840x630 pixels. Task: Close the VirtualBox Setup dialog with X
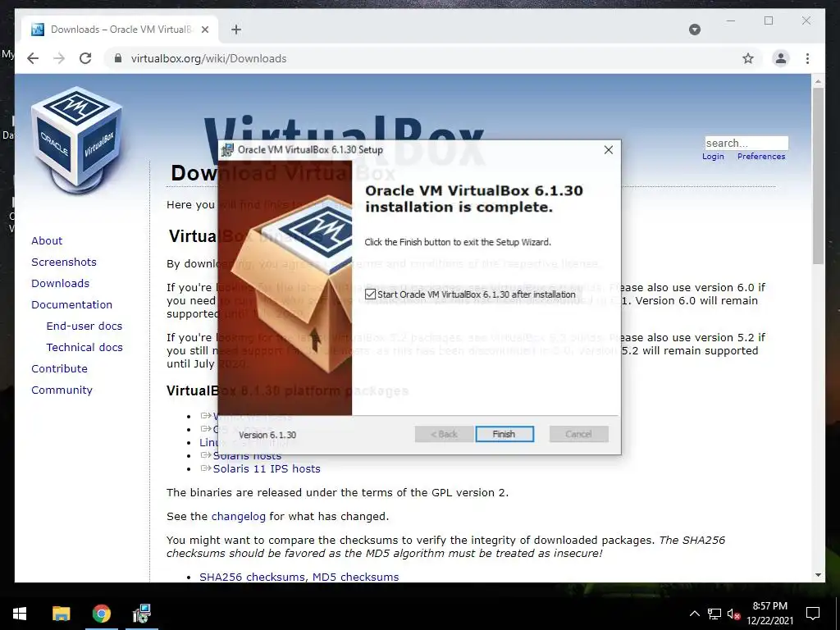(x=608, y=150)
